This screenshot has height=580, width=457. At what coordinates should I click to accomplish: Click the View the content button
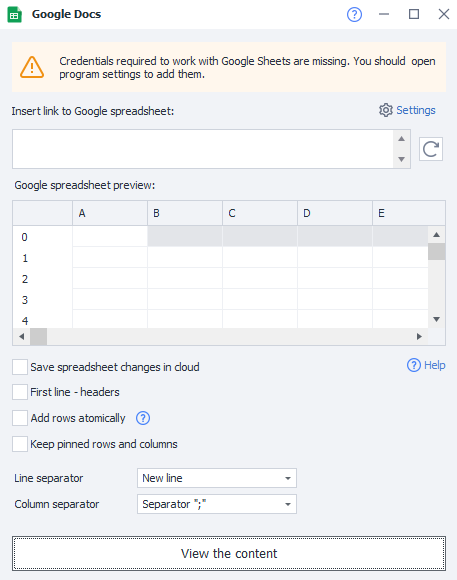[x=229, y=554]
